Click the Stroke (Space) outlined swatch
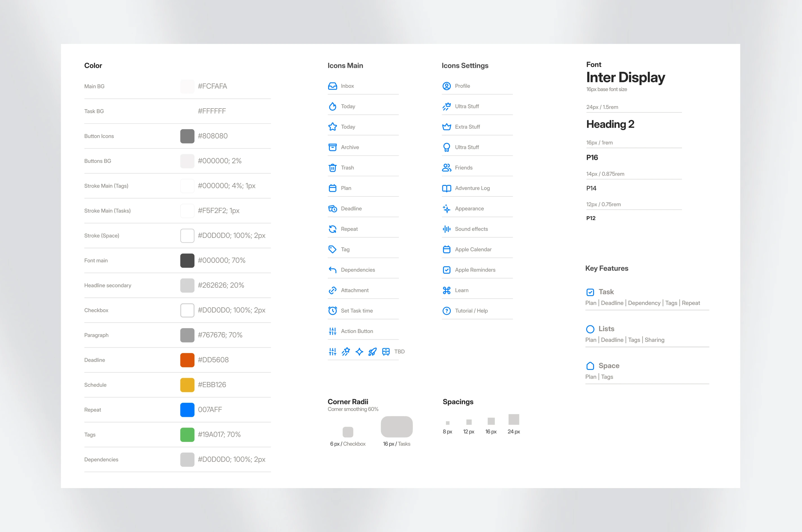 (187, 236)
